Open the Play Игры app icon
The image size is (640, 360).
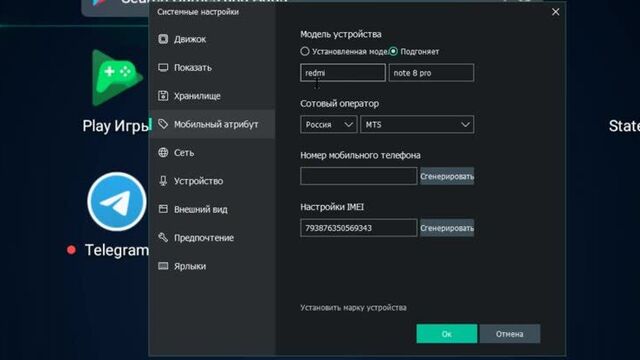116,78
